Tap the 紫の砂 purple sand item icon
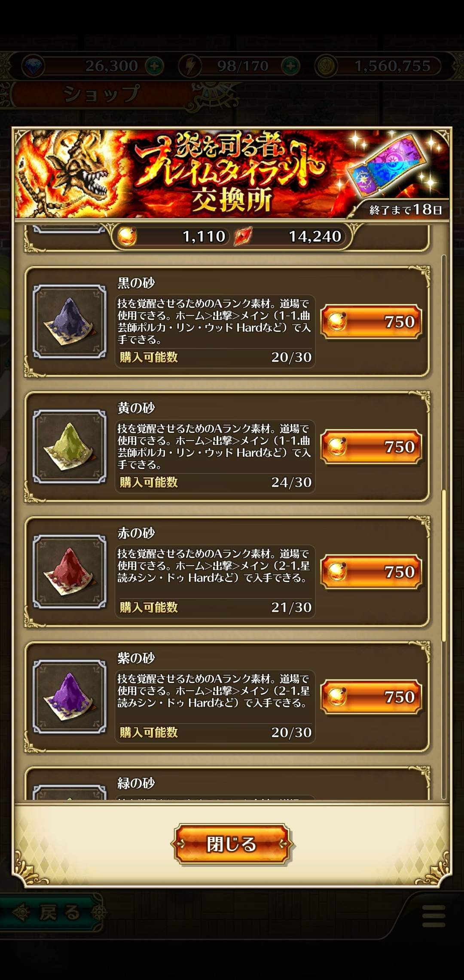The width and height of the screenshot is (464, 980). [x=70, y=696]
